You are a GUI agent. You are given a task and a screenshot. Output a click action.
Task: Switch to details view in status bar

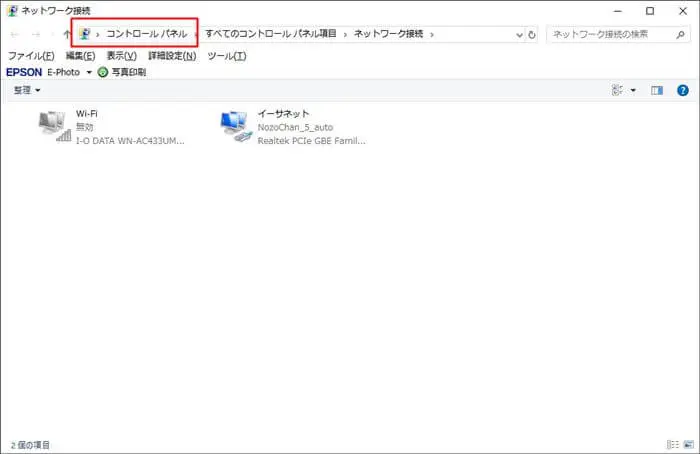pos(672,444)
